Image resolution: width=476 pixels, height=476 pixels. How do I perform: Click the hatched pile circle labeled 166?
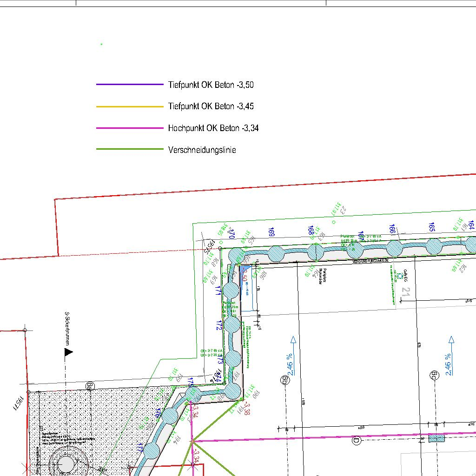pyautogui.click(x=395, y=248)
